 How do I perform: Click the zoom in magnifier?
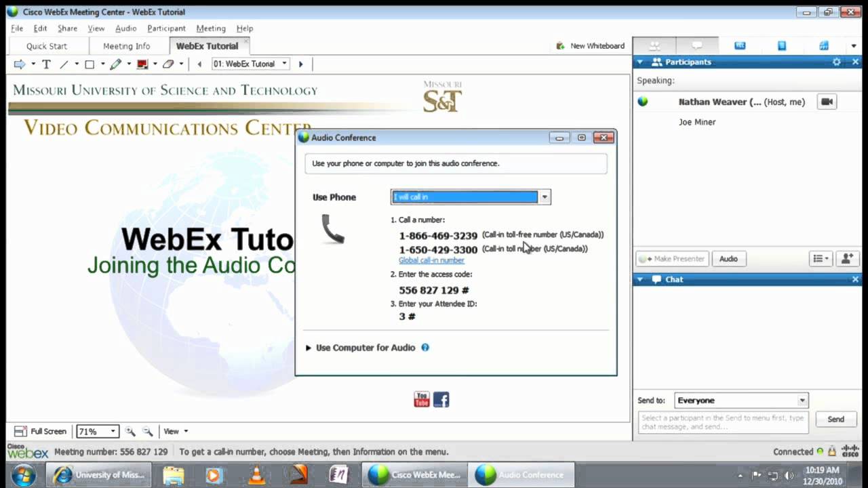click(130, 431)
